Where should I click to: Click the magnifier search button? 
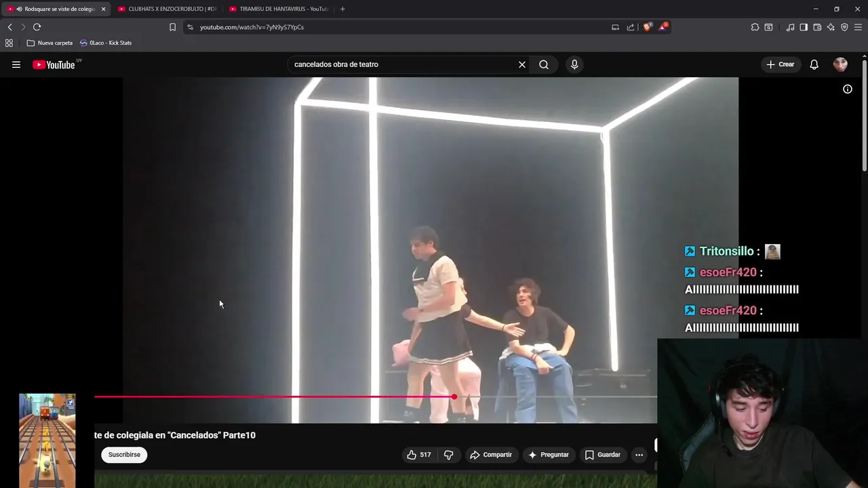tap(544, 64)
